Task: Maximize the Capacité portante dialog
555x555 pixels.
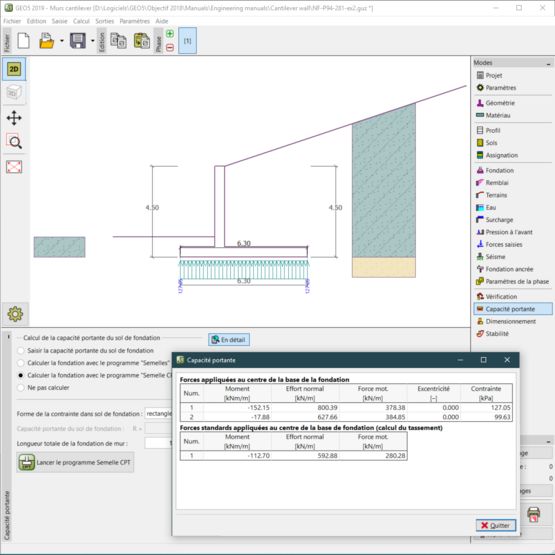Action: pos(484,360)
